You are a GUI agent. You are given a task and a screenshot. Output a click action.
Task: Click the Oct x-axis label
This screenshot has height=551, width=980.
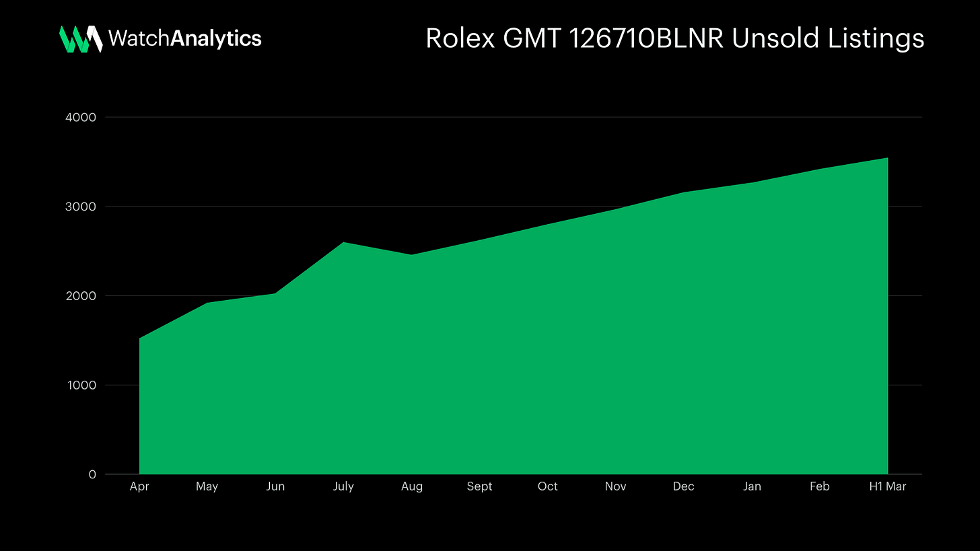(x=547, y=486)
